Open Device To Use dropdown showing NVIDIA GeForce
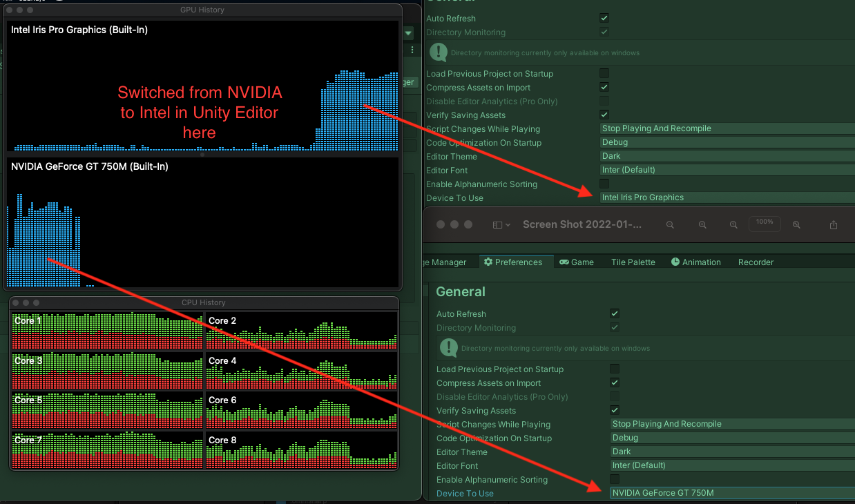The height and width of the screenshot is (504, 855). click(733, 493)
